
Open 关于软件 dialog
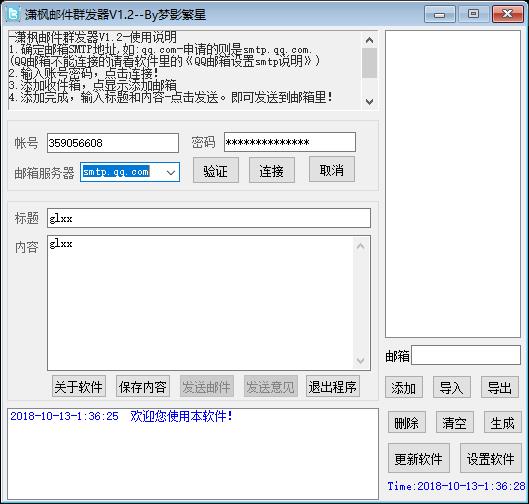(79, 387)
